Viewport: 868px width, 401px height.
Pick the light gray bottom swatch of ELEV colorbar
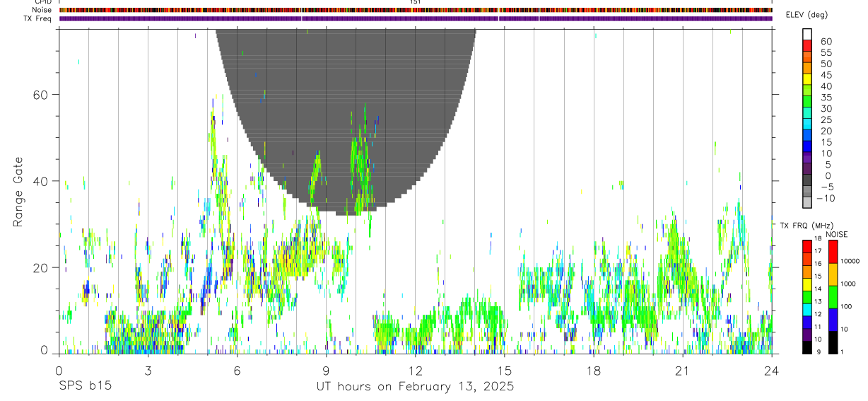[807, 202]
